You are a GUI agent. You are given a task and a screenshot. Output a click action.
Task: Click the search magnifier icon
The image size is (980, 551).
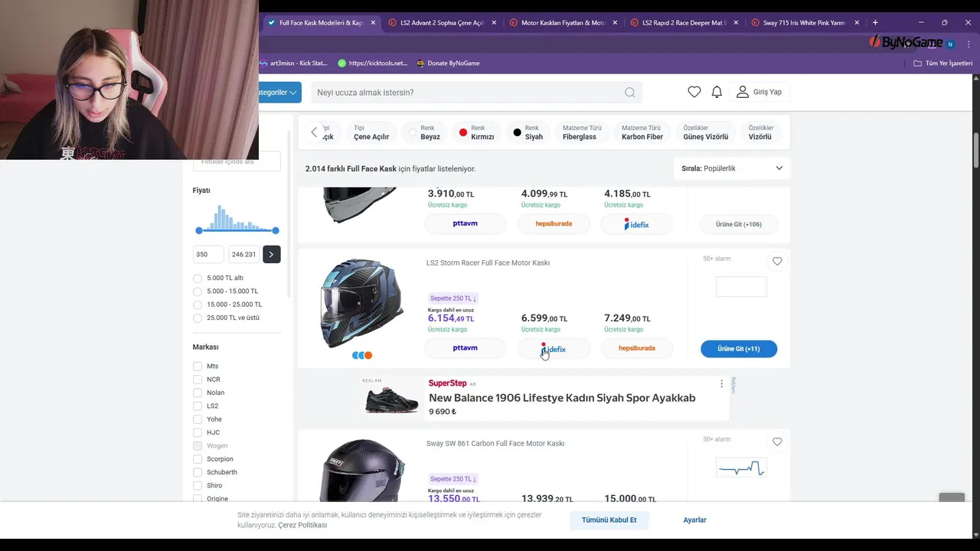click(629, 93)
